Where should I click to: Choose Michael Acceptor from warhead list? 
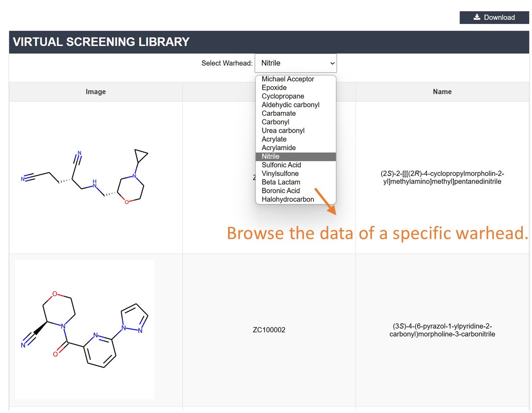click(288, 79)
